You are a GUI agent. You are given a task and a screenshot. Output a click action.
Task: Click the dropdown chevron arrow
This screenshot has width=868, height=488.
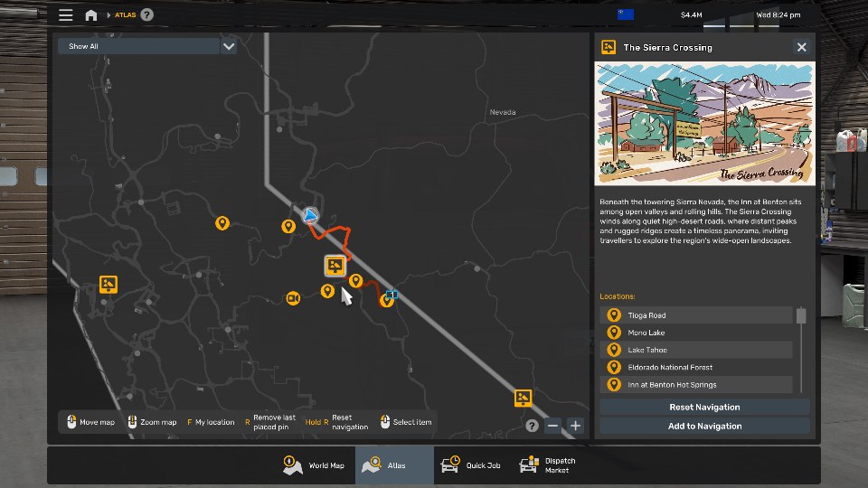(x=229, y=46)
